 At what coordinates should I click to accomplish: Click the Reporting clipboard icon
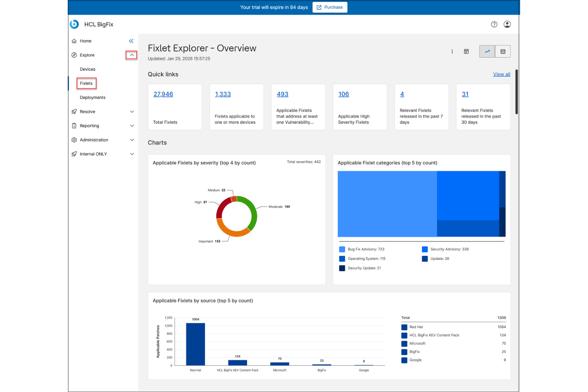pyautogui.click(x=74, y=126)
